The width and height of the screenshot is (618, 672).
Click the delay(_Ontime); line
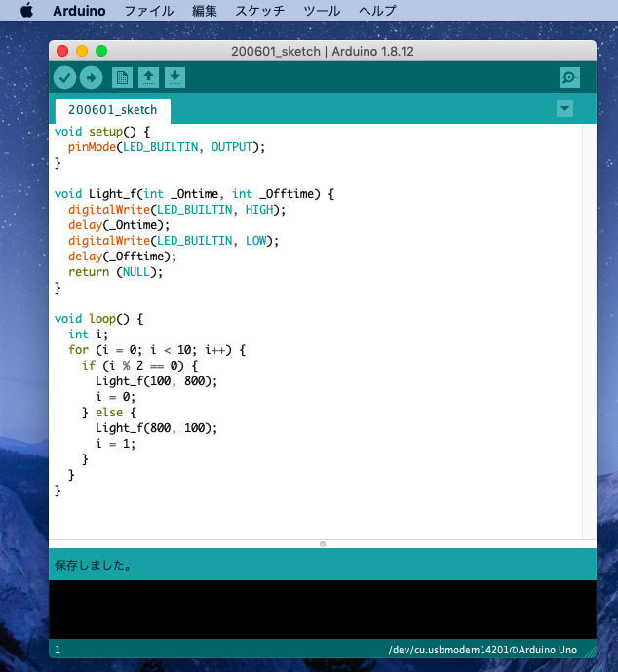119,225
